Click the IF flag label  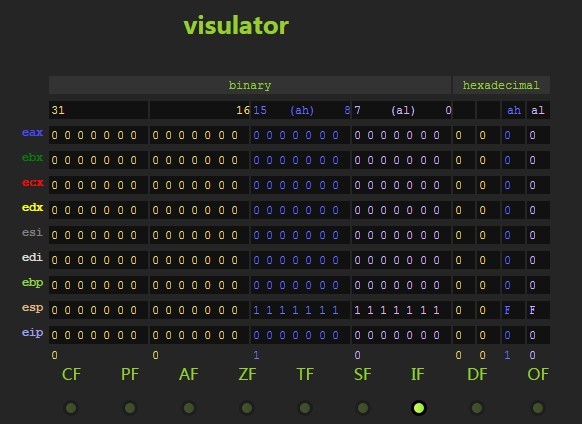pos(418,374)
